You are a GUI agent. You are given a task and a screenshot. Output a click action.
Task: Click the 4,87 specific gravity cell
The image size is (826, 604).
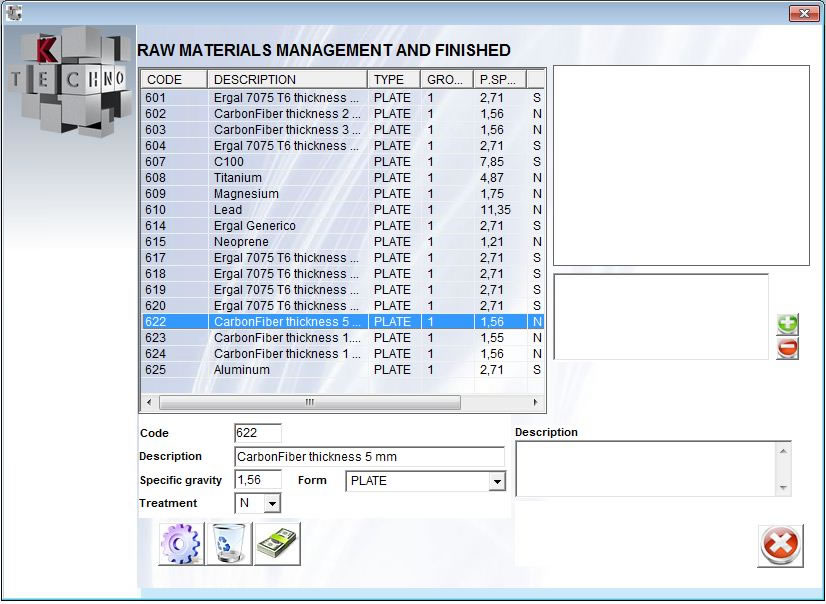pyautogui.click(x=500, y=178)
